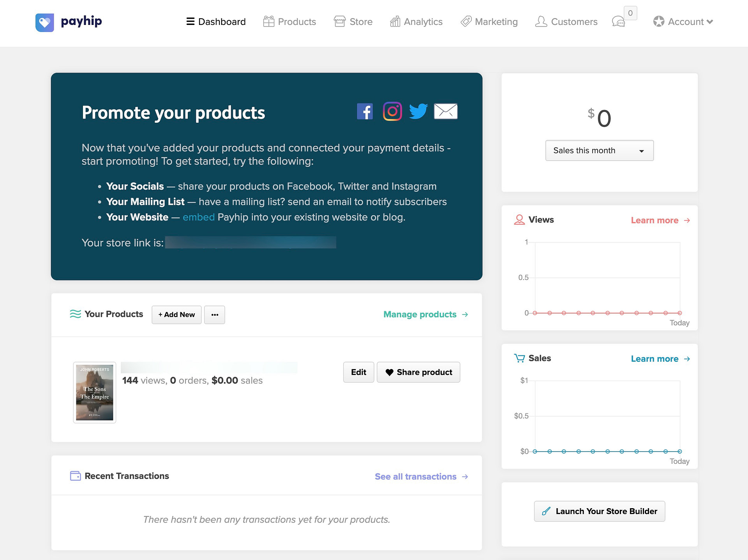
Task: Click the Payhip logo icon
Action: [x=44, y=22]
